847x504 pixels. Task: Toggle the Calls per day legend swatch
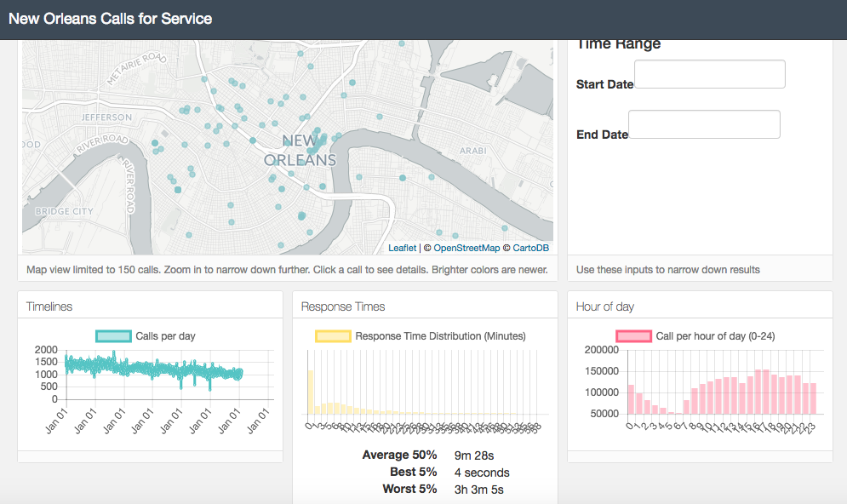[x=113, y=336]
